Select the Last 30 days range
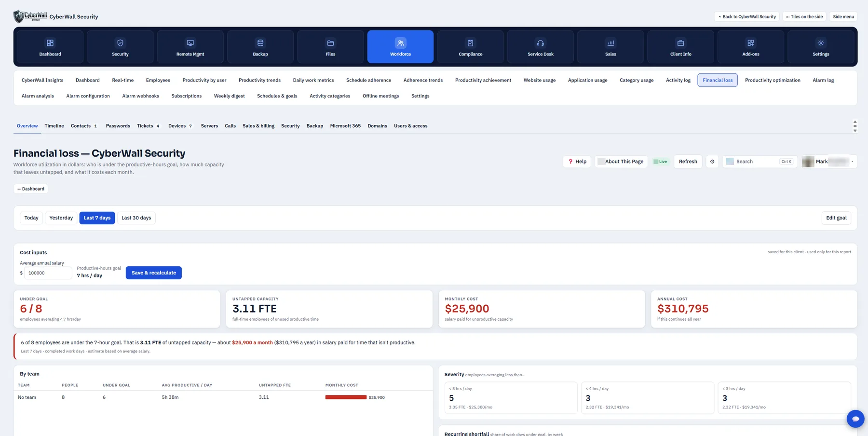Viewport: 868px width, 436px height. [x=136, y=218]
